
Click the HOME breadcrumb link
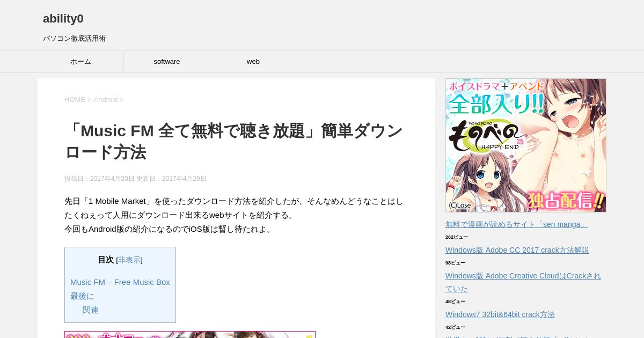click(75, 99)
